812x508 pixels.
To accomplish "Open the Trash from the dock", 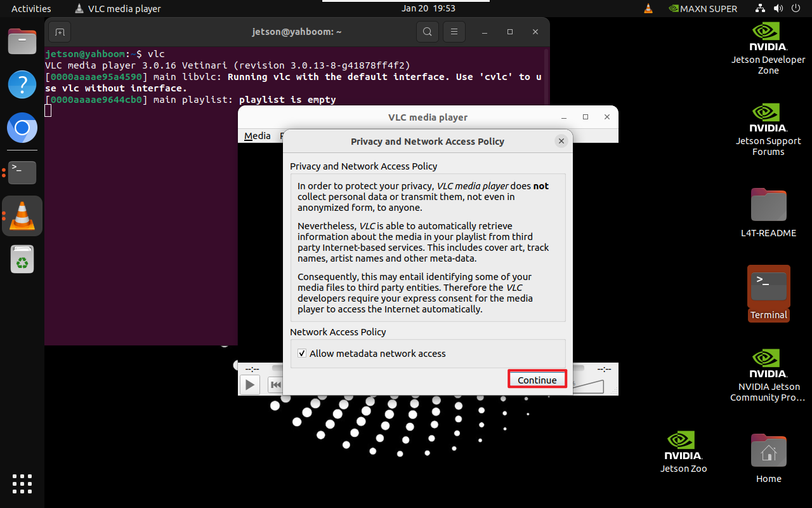I will pyautogui.click(x=22, y=259).
